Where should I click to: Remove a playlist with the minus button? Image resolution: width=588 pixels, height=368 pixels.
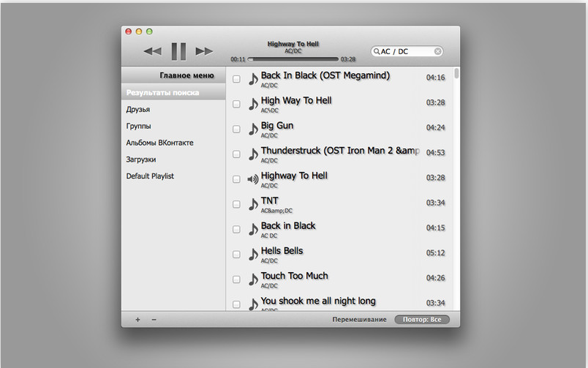[x=154, y=320]
